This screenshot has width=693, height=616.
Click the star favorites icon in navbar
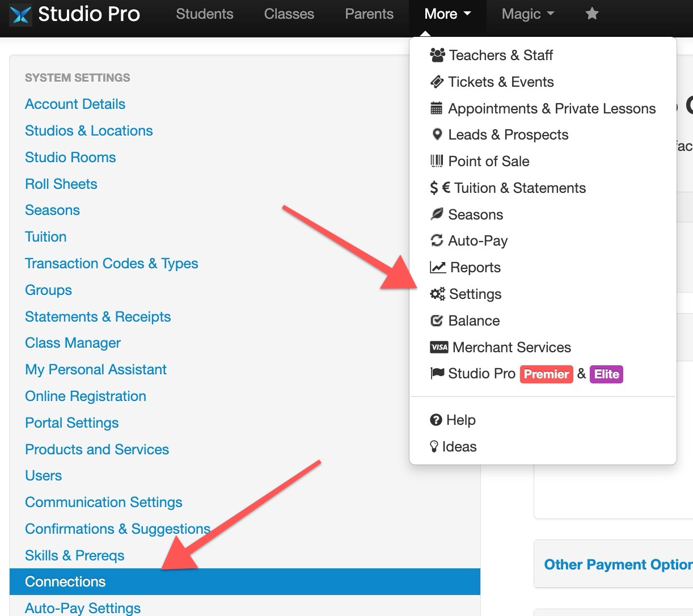click(x=592, y=13)
